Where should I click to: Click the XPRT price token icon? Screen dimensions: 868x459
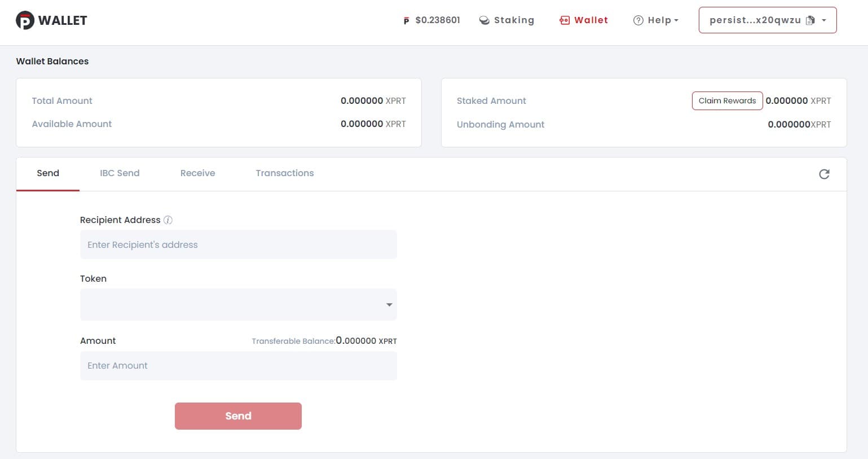tap(406, 21)
